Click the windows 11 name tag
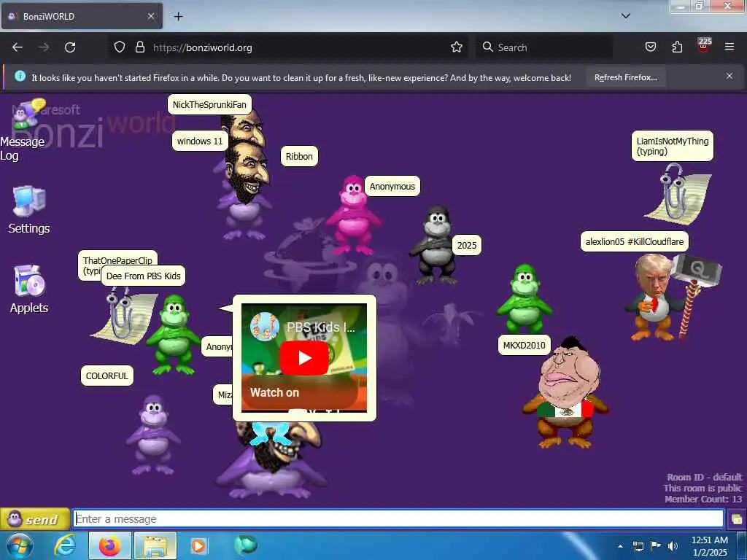The height and width of the screenshot is (560, 747). (200, 141)
